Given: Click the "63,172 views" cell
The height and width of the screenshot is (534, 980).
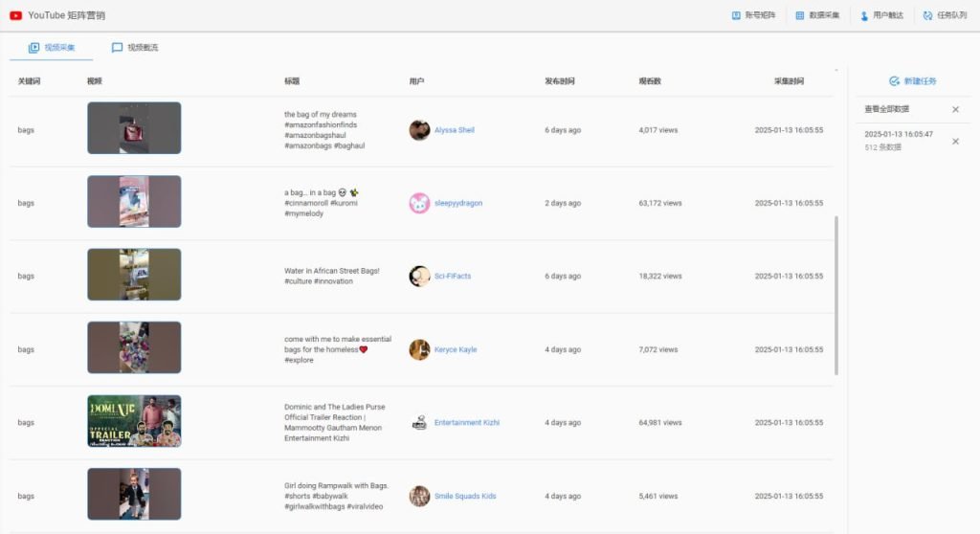Looking at the screenshot, I should (660, 203).
